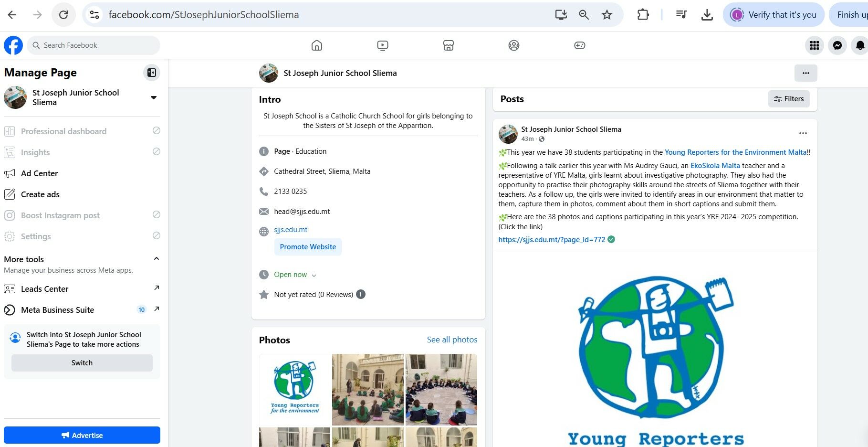Image resolution: width=868 pixels, height=447 pixels.
Task: Open Ad Center in sidebar
Action: tap(39, 173)
